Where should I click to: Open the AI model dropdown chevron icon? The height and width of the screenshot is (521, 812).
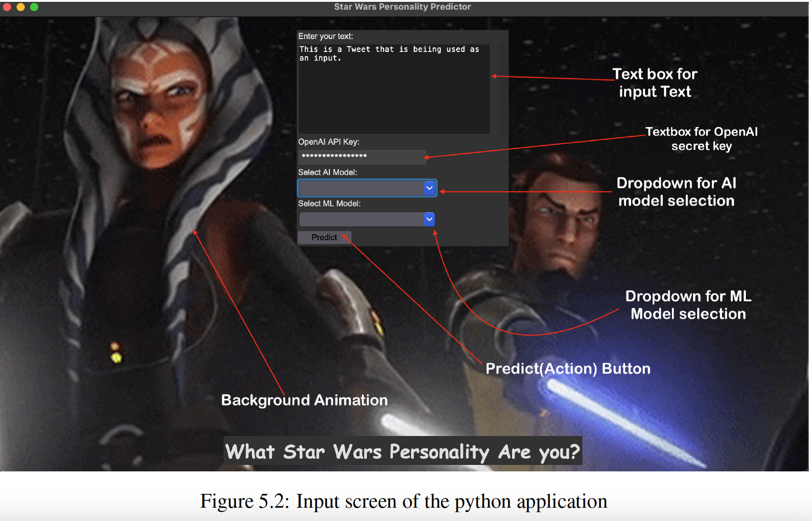tap(429, 188)
